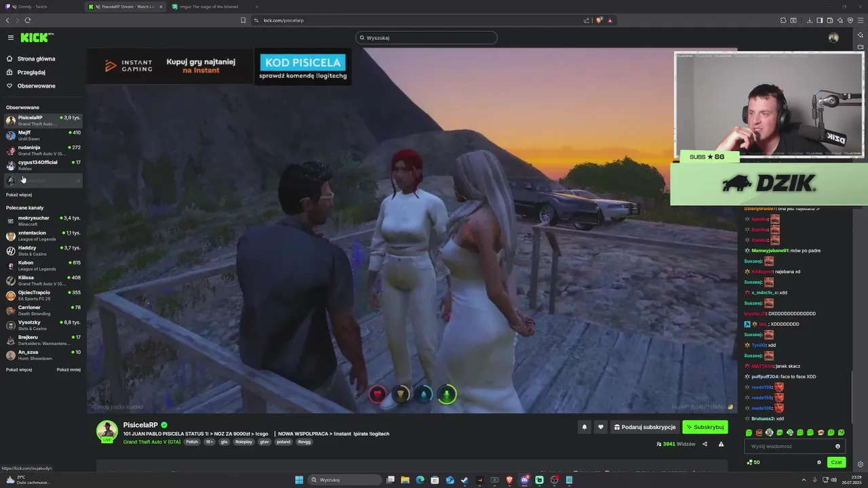Click the settings gear in browser right sidebar

(861, 464)
